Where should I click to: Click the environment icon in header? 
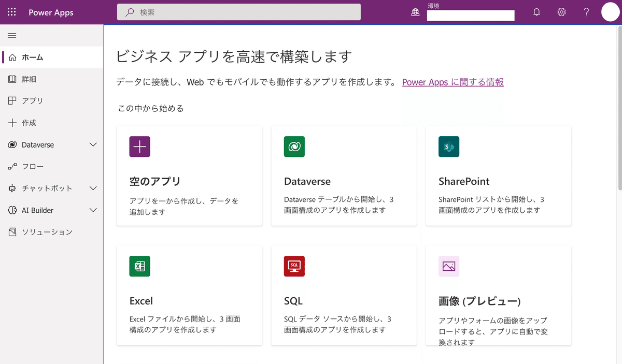tap(415, 12)
